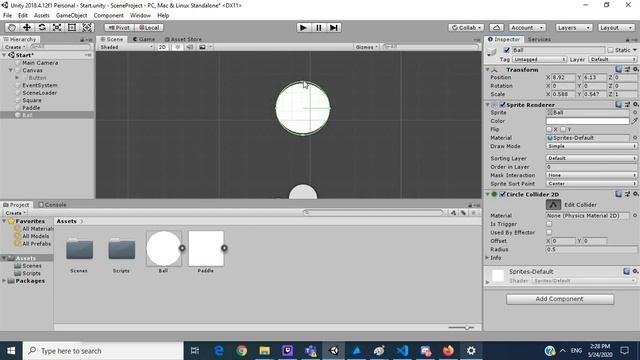Screen dimensions: 640x360
Task: Open the File menu
Action: tap(7, 16)
